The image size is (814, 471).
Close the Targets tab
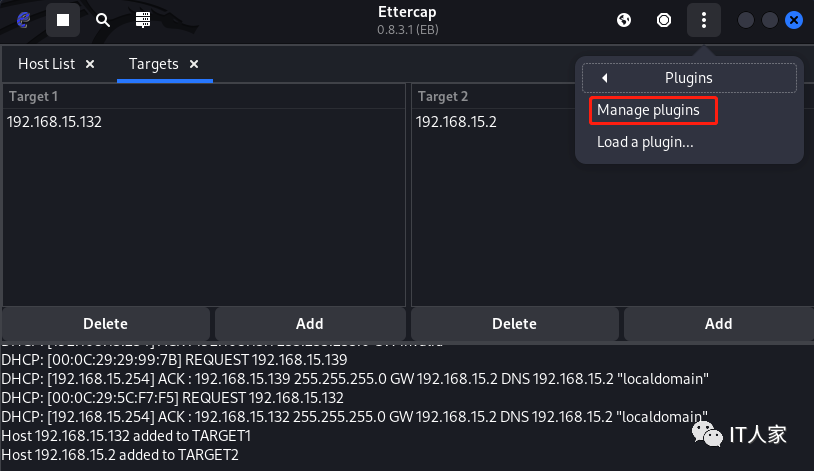194,64
